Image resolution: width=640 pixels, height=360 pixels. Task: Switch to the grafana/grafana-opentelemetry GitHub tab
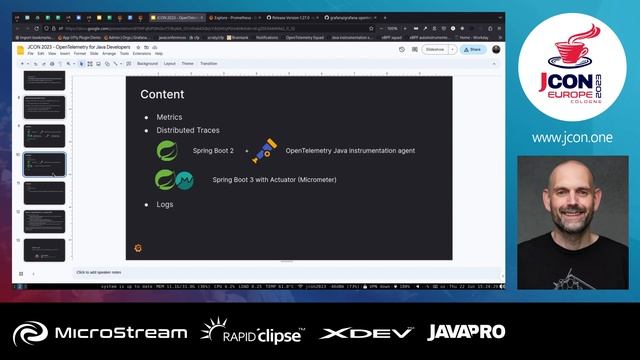(x=350, y=18)
